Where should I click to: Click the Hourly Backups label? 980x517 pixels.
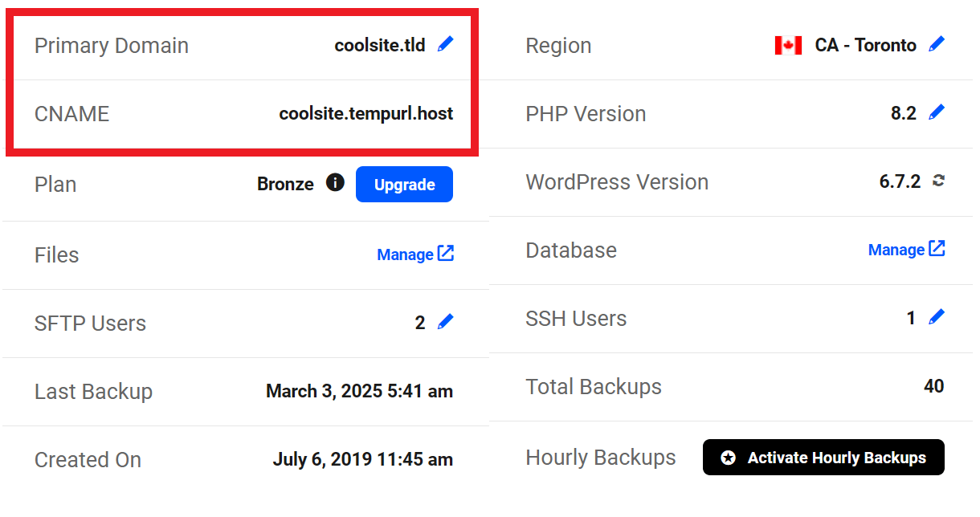click(x=600, y=458)
